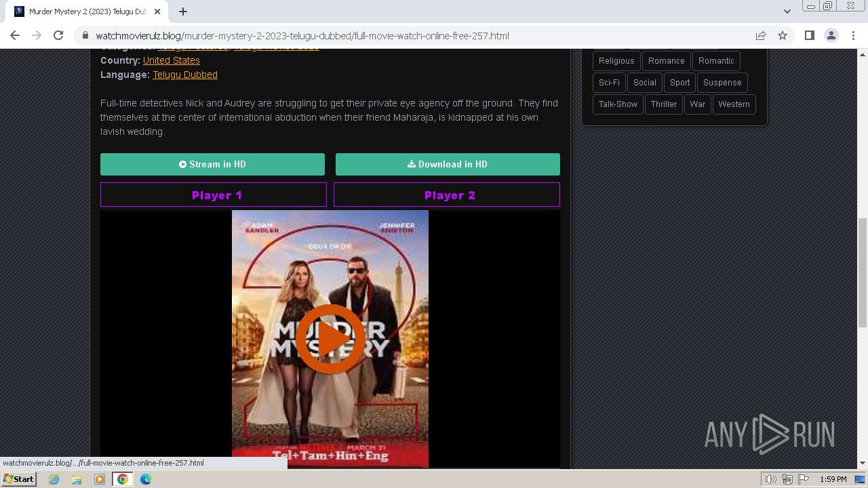Close the Murder Mystery 2 tab
The height and width of the screenshot is (488, 868).
coord(157,12)
